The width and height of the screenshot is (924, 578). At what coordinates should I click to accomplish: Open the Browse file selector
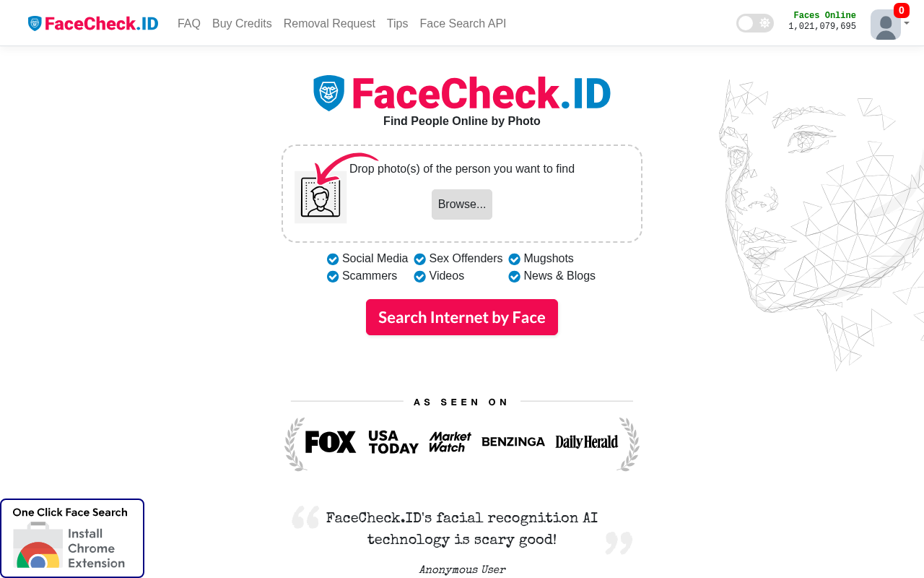pos(461,204)
